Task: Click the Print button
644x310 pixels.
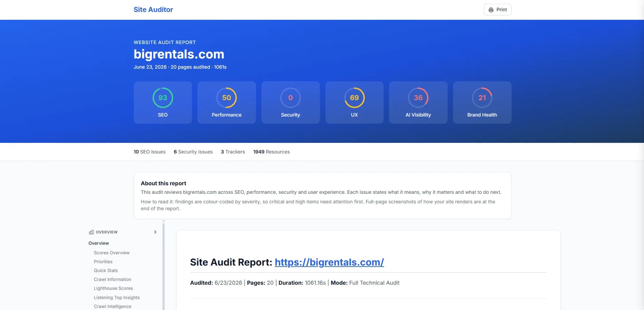Action: click(x=497, y=10)
